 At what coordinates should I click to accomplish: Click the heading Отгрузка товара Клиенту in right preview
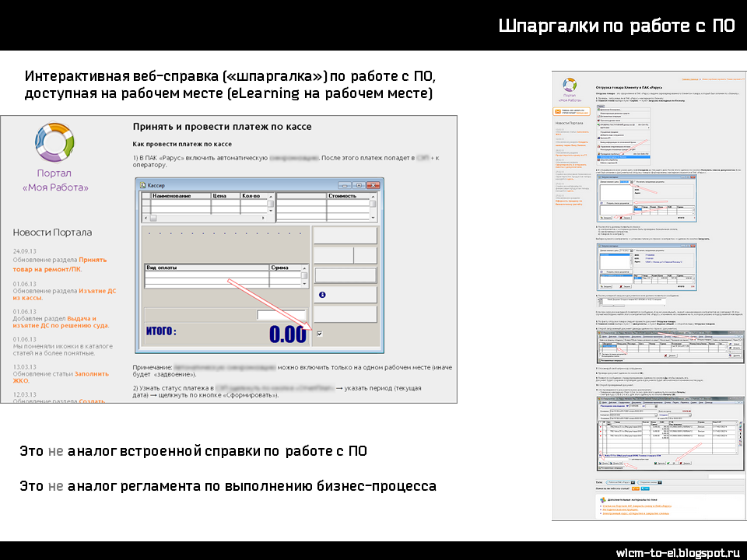click(x=629, y=88)
